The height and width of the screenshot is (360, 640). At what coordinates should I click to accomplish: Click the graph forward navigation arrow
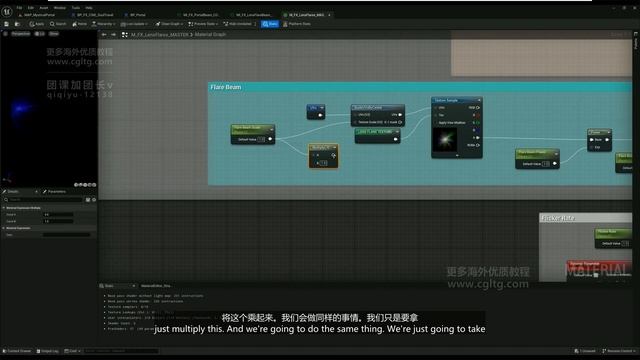(x=113, y=35)
